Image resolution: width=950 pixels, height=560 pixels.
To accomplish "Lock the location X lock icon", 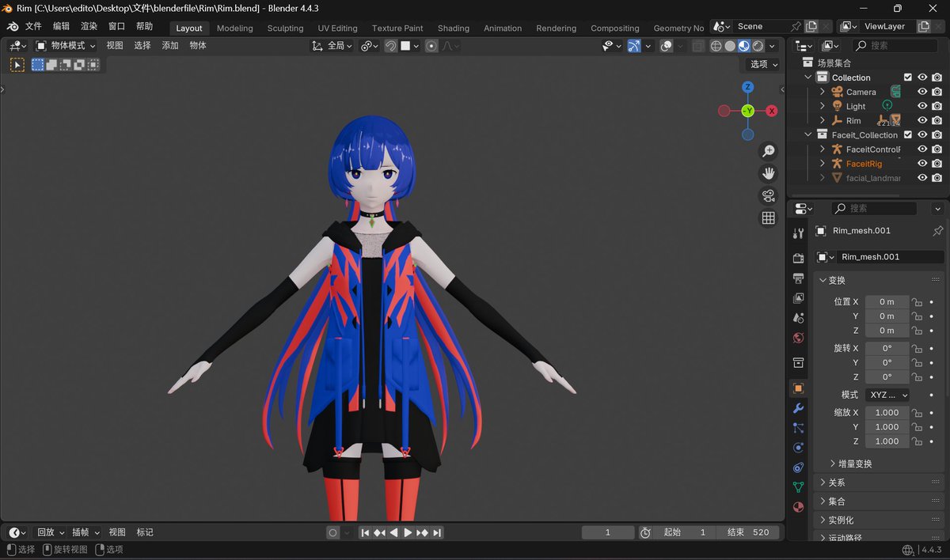I will (917, 302).
